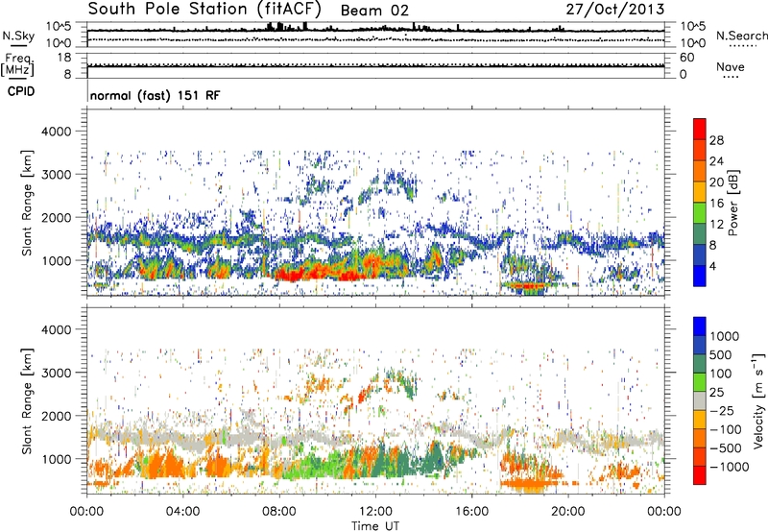Click the '10^5' tick label beside N.Sky
This screenshot has width=768, height=532.
59,26
